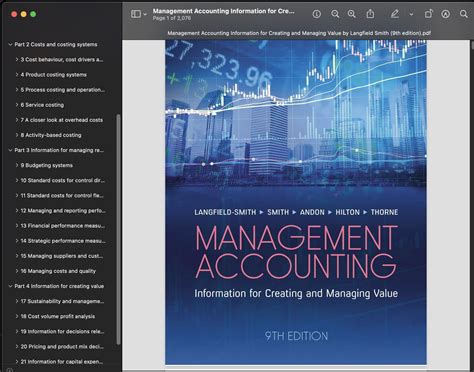The image size is (474, 372).
Task: Zoom in using the magnifier plus icon
Action: (x=352, y=14)
